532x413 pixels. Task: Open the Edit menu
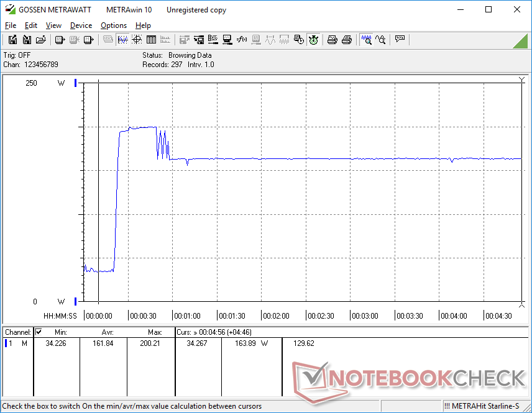tap(31, 25)
